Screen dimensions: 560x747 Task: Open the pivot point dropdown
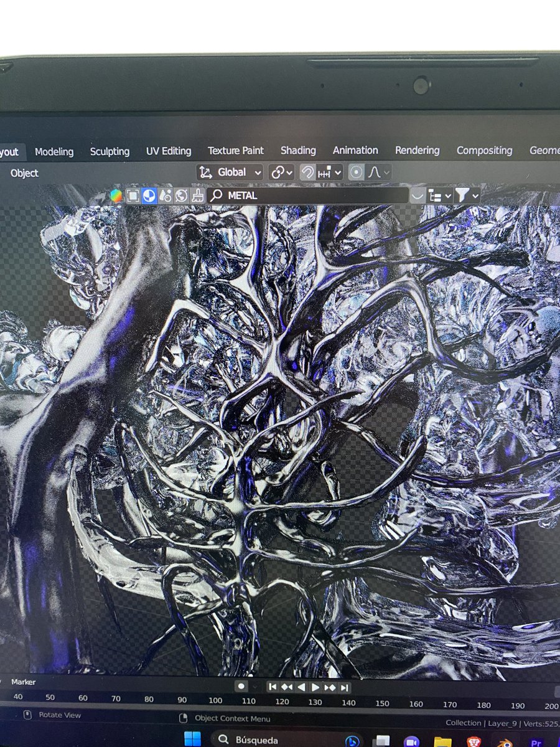click(x=281, y=172)
